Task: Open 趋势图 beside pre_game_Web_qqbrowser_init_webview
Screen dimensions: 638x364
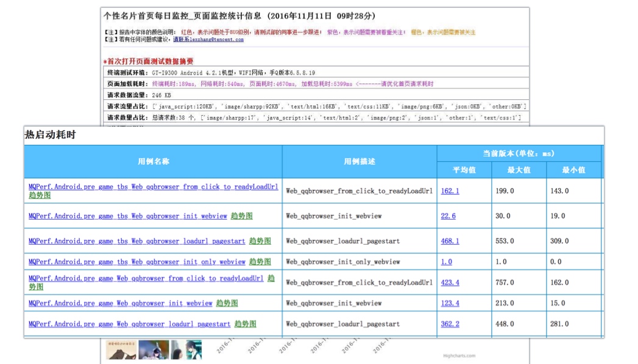Action: (x=227, y=303)
